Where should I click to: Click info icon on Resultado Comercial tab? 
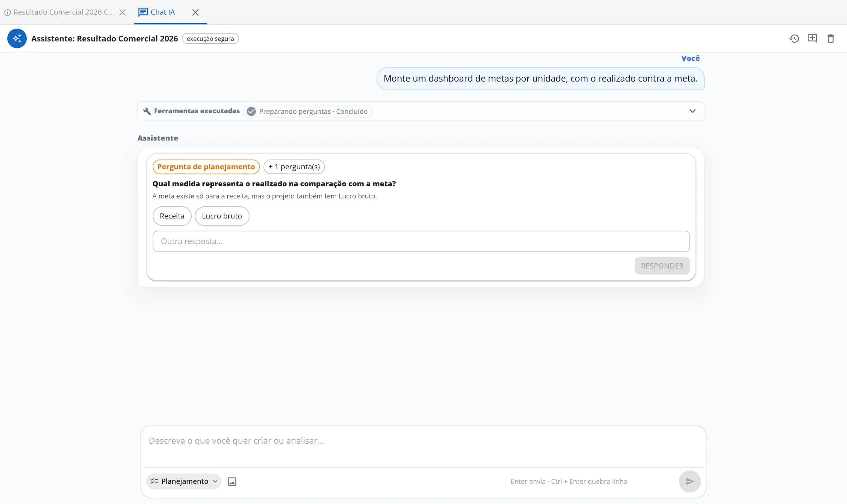pos(7,12)
